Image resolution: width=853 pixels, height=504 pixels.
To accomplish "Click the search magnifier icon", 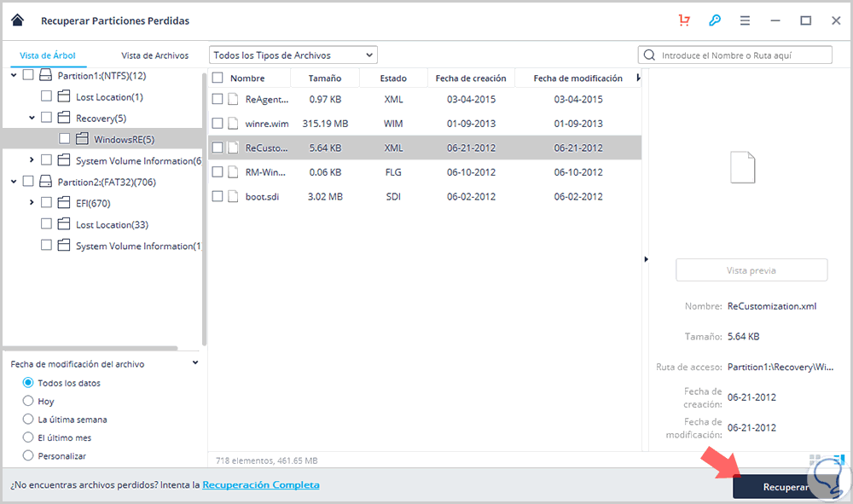I will click(649, 55).
